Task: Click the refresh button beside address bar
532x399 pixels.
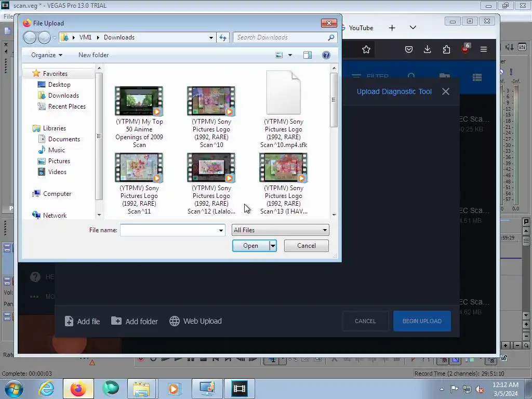Action: 223,37
